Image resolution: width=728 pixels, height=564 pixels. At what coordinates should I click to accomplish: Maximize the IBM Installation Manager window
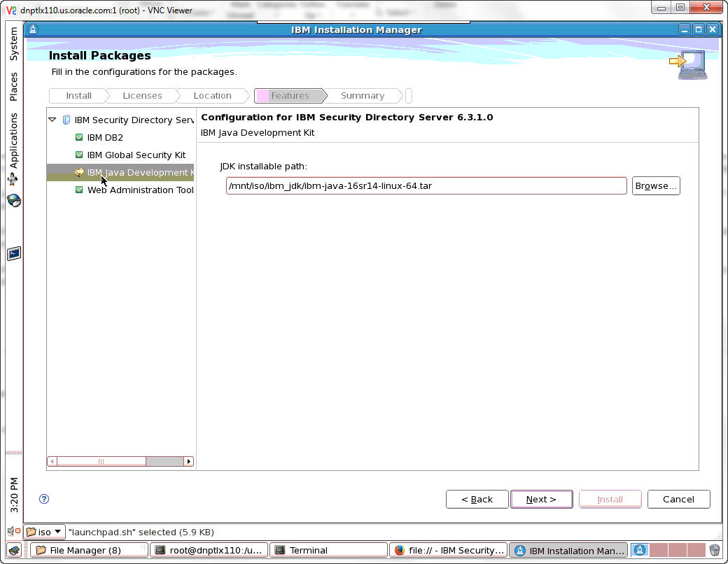(699, 29)
